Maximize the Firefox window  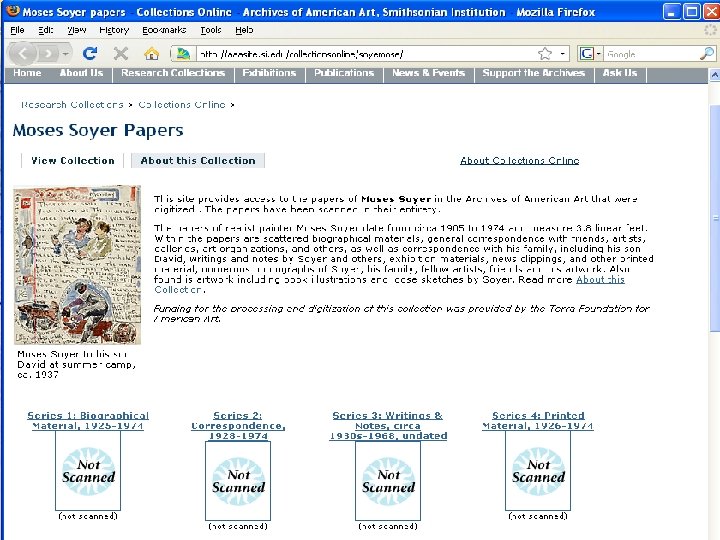coord(692,11)
